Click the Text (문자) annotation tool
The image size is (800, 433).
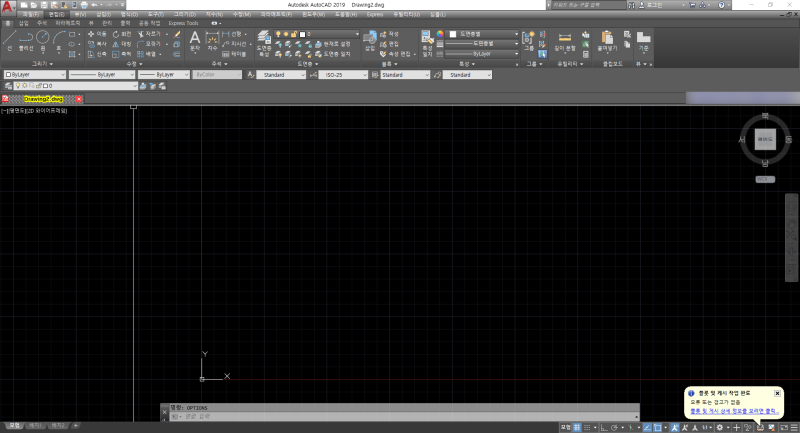pyautogui.click(x=195, y=40)
